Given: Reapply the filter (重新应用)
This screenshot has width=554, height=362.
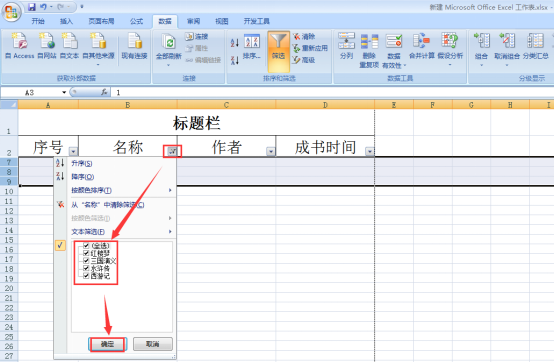Looking at the screenshot, I should 310,48.
